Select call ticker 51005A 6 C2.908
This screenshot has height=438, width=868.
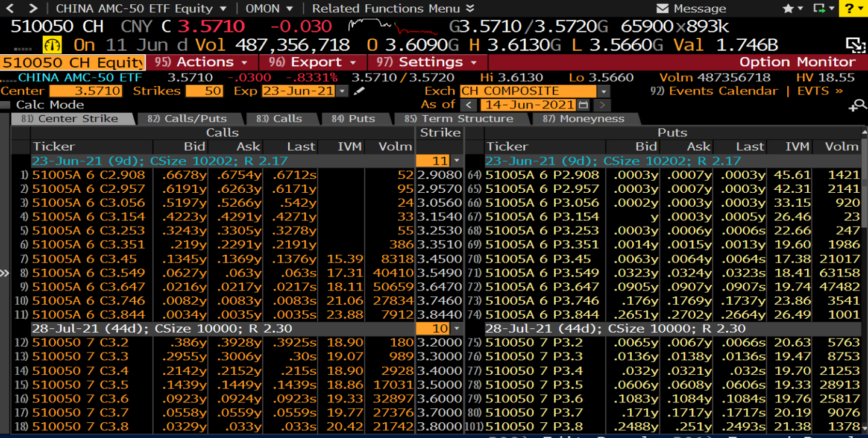click(88, 175)
